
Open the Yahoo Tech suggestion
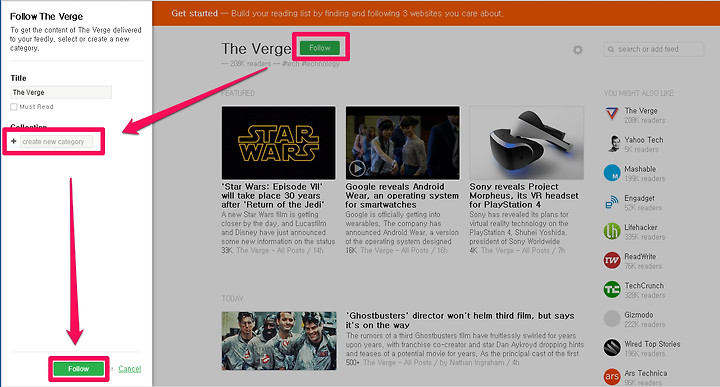tap(643, 140)
